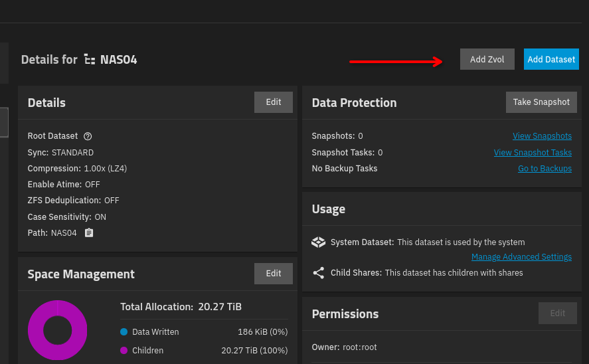Click the 'Details for NAS04' heading
This screenshot has height=364, width=589.
point(79,60)
